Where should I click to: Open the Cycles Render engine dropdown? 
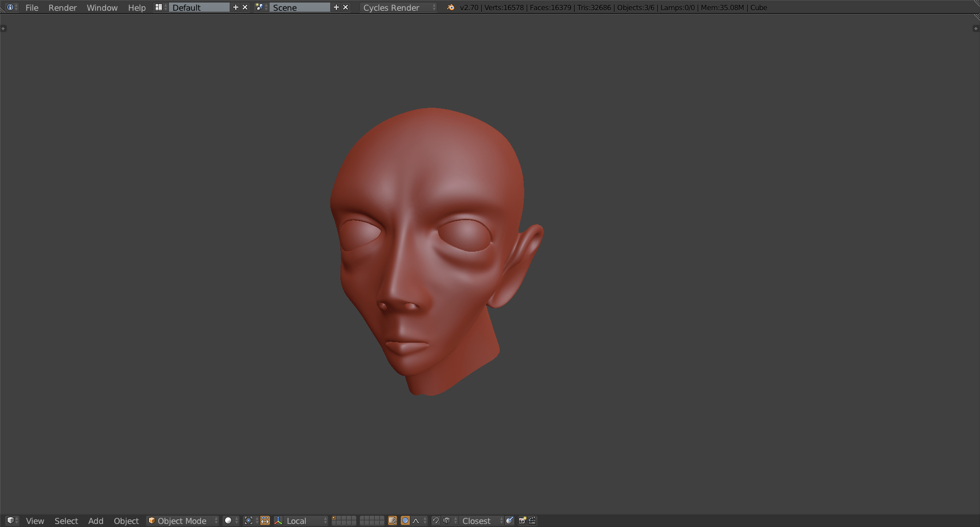(399, 7)
